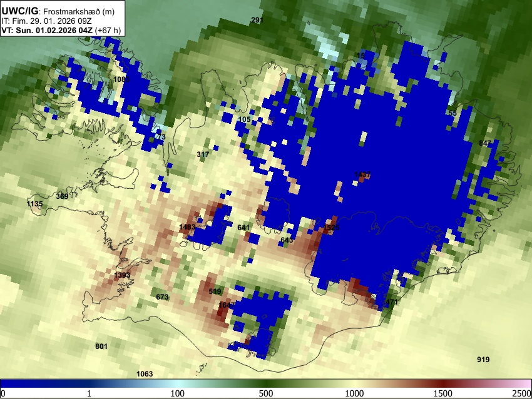This screenshot has height=399, width=532.
Task: Click the map value label "1135"
Action: 34,204
